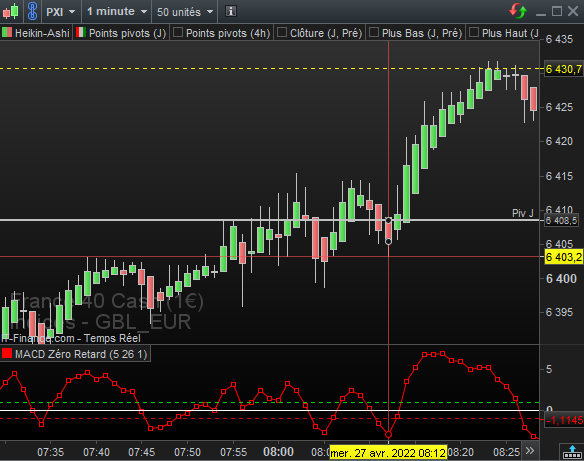Screen dimensions: 584x461
Task: Click the 6 395 price axis label
Action: 559,312
